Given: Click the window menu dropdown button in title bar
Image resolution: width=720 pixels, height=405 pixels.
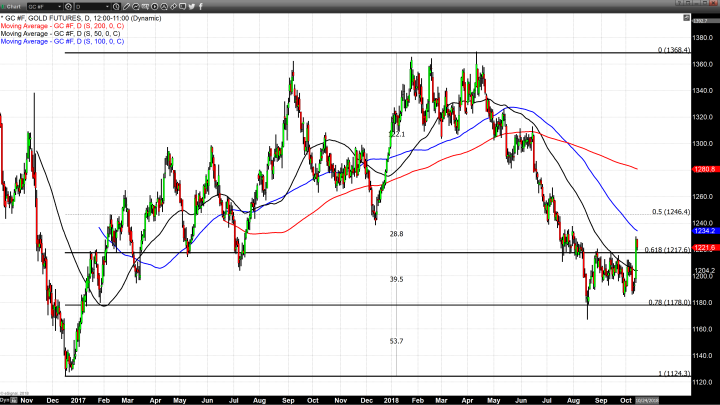Looking at the screenshot, I should point(688,2).
